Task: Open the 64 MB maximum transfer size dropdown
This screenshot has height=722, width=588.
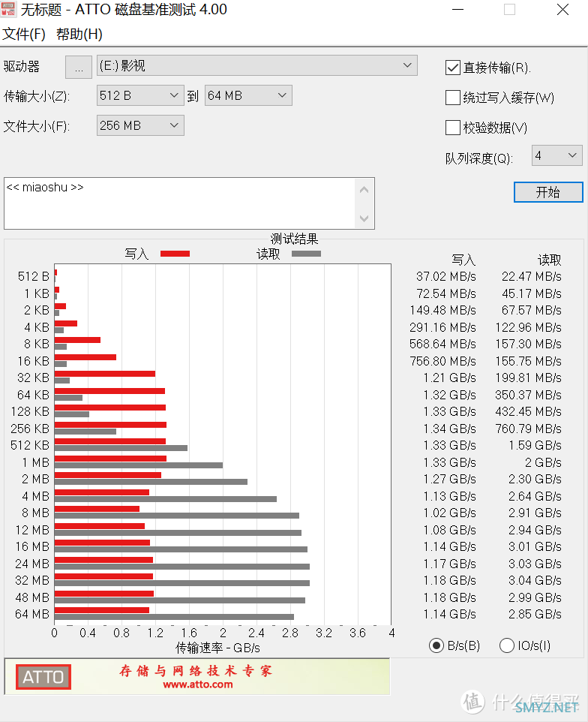Action: (248, 95)
